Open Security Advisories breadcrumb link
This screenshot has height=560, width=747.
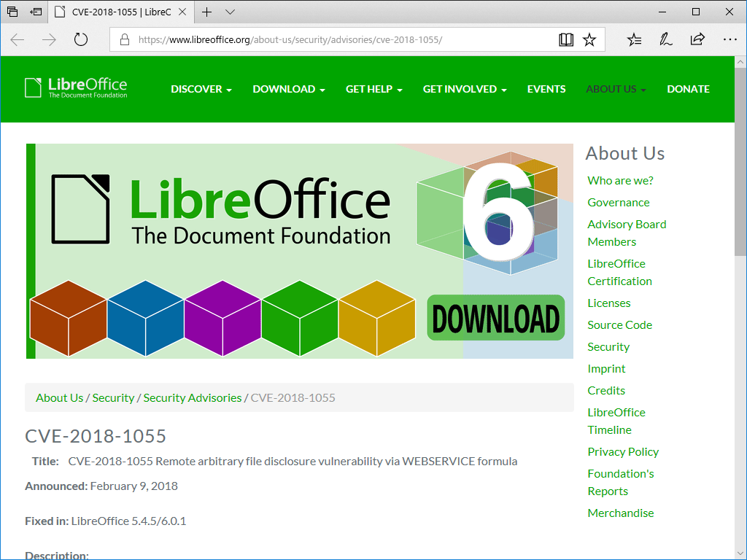[x=193, y=397]
